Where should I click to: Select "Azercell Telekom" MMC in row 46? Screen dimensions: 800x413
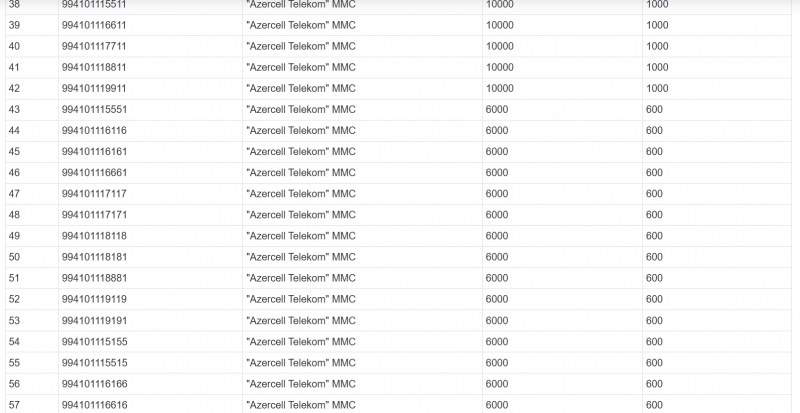click(301, 173)
